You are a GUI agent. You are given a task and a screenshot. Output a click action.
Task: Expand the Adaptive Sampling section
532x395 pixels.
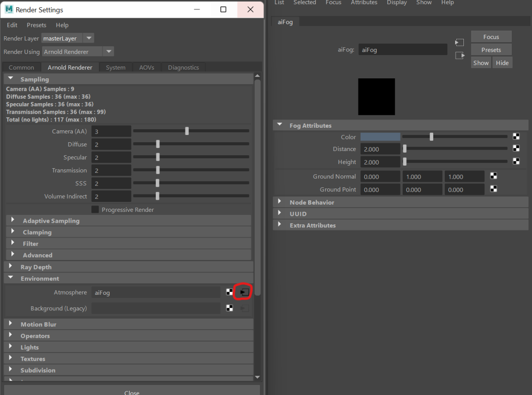(x=12, y=220)
